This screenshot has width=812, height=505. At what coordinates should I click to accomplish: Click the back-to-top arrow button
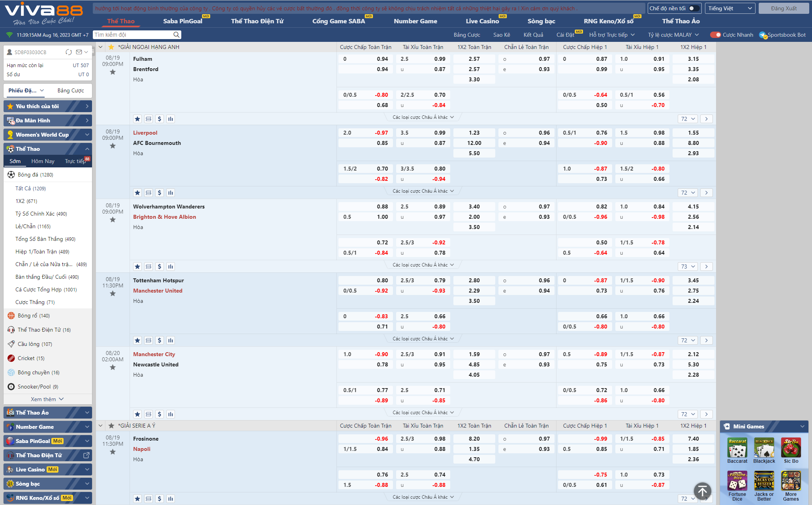pos(702,492)
